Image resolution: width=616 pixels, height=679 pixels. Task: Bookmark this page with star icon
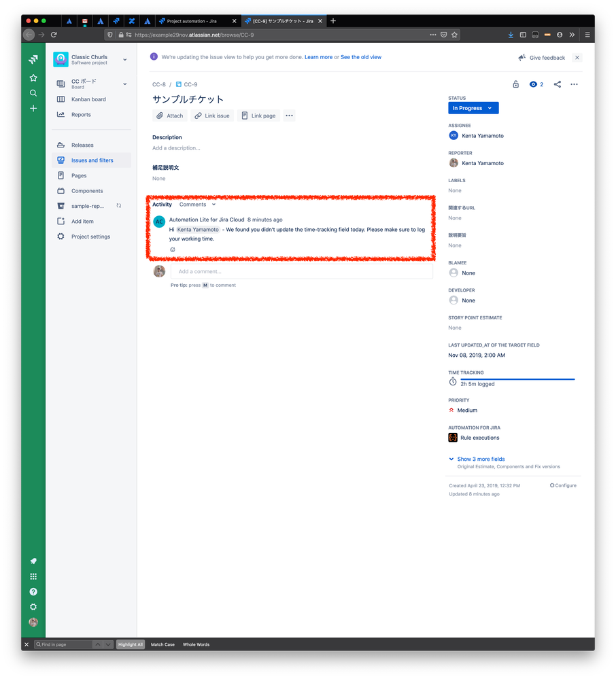tap(454, 35)
